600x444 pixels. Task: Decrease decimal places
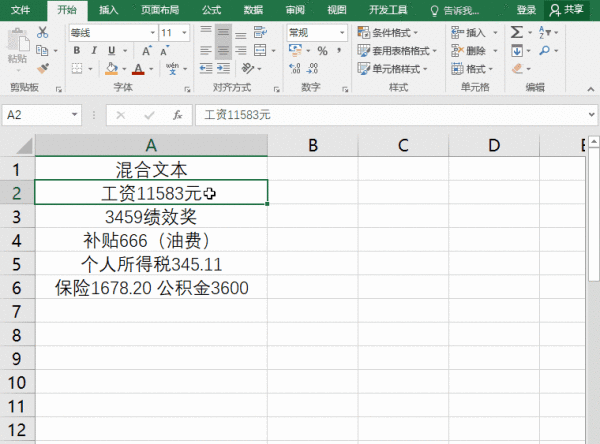coord(313,69)
